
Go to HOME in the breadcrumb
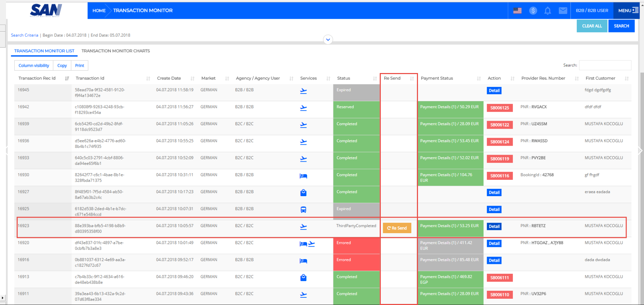click(x=99, y=10)
